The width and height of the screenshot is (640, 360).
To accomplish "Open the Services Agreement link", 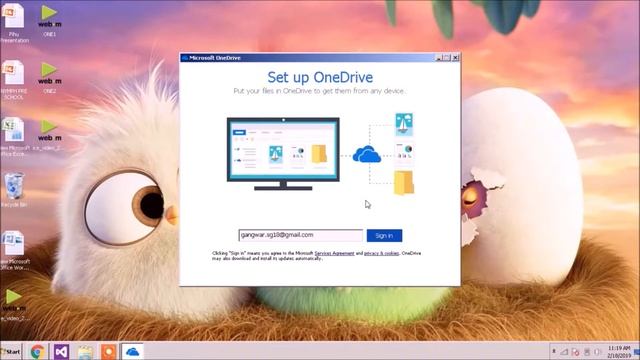I will pyautogui.click(x=334, y=253).
